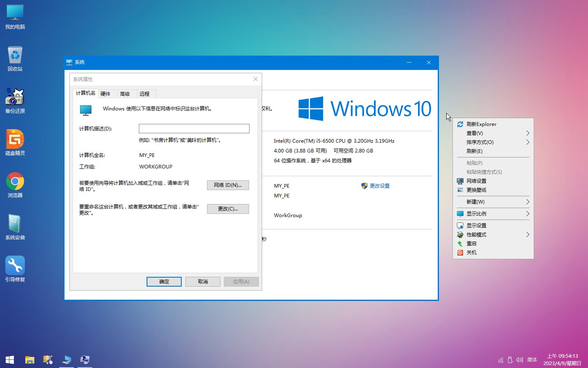The height and width of the screenshot is (368, 588).
Task: Click the Windows 10 logo
Action: point(365,109)
